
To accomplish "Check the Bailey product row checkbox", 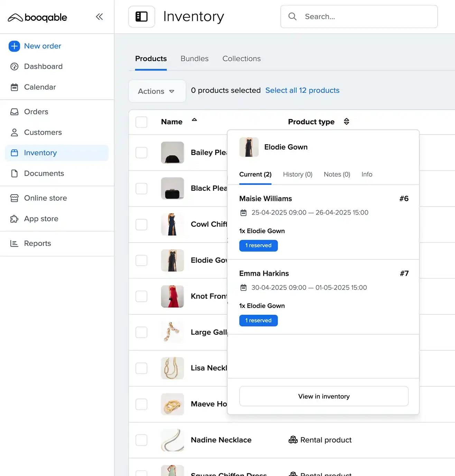I will coord(141,153).
